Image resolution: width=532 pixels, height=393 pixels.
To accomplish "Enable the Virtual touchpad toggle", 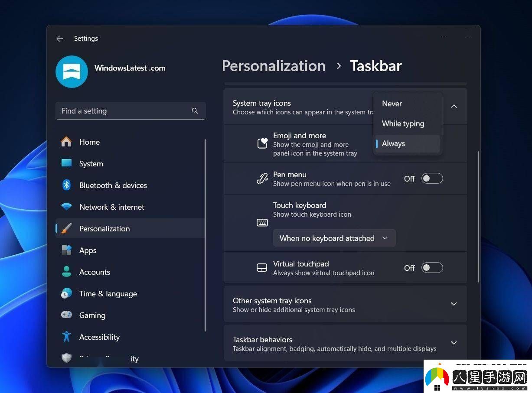I will click(432, 268).
